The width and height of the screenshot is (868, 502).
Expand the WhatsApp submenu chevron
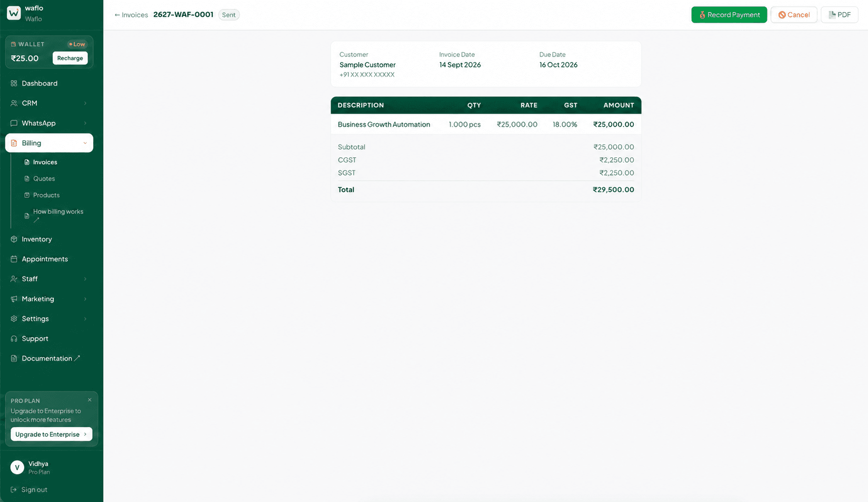point(85,123)
